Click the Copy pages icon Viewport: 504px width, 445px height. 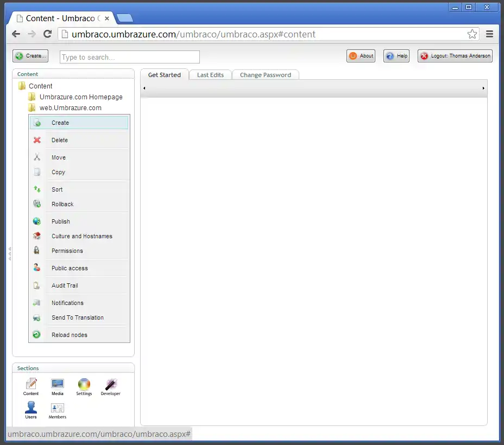[37, 172]
